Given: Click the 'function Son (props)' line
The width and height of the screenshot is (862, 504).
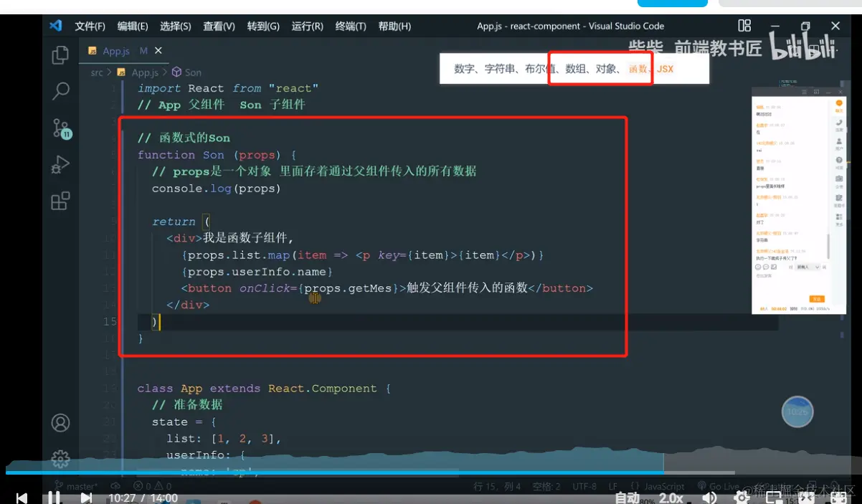Looking at the screenshot, I should coord(217,155).
